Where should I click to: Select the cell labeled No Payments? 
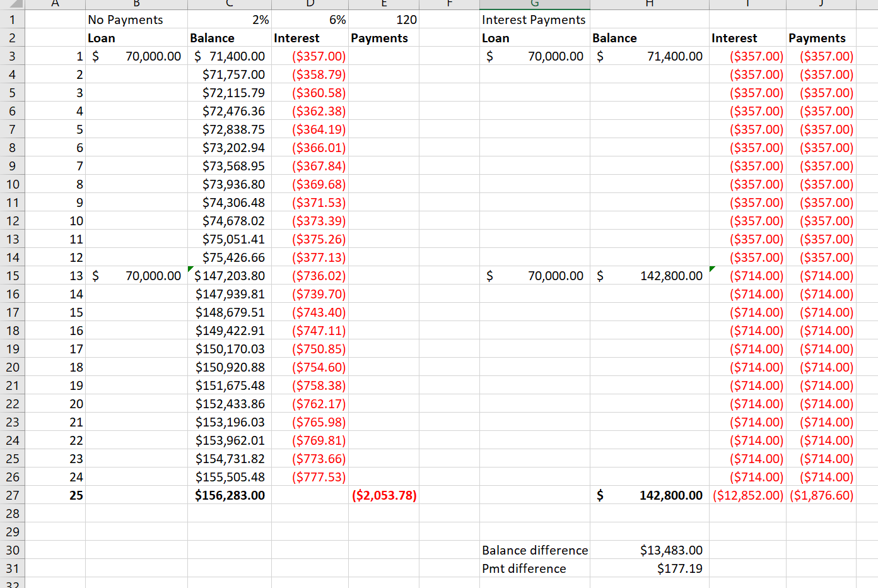136,20
